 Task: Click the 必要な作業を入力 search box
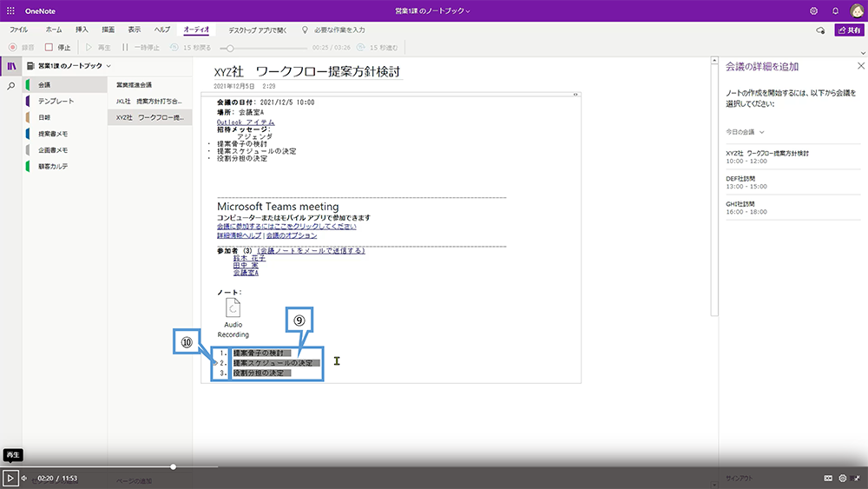tap(333, 30)
